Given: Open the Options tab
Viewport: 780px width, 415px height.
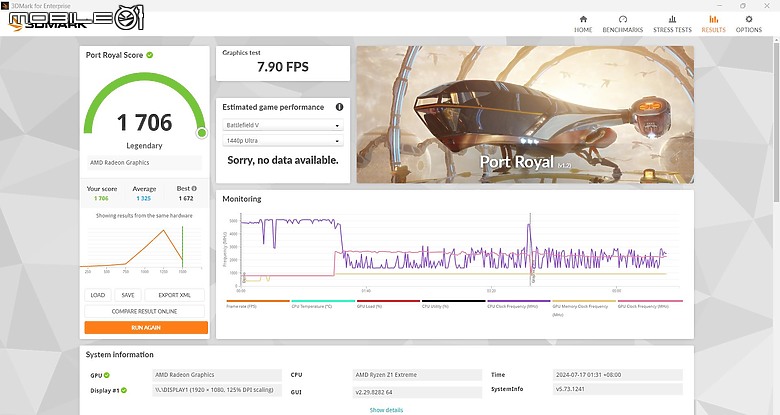Looking at the screenshot, I should 749,24.
